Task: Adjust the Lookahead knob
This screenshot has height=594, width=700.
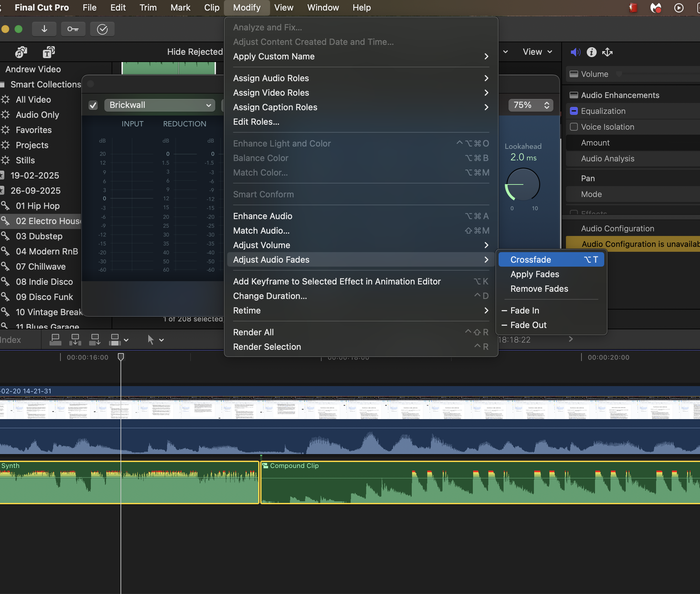Action: coord(523,184)
